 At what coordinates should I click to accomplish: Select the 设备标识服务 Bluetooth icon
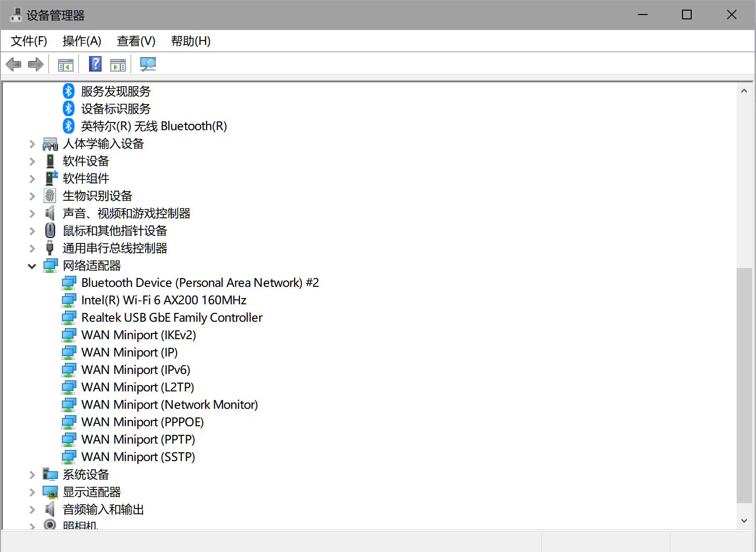pyautogui.click(x=69, y=108)
